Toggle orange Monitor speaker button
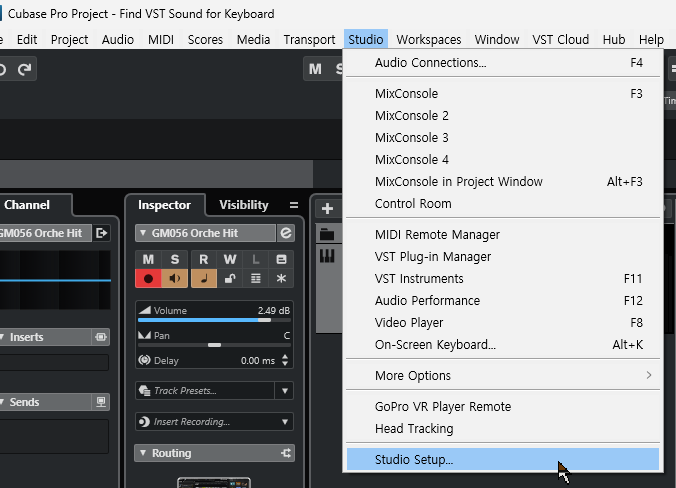676x488 pixels. tap(175, 278)
